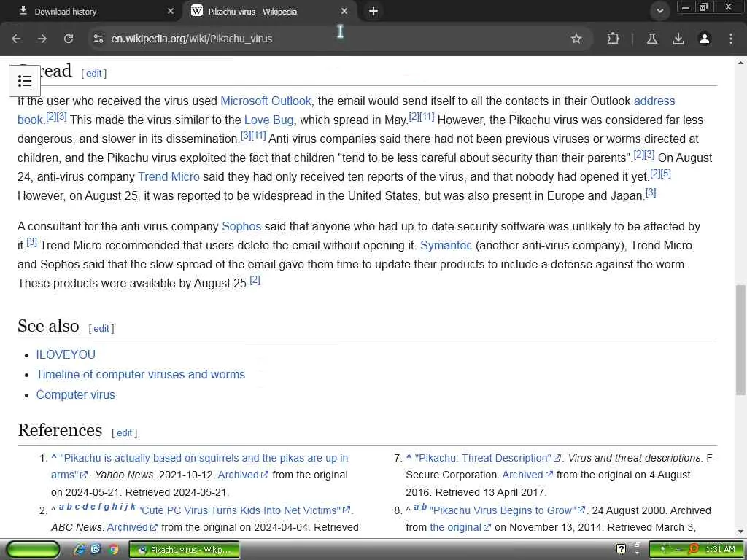The height and width of the screenshot is (560, 747).
Task: Click footnote [2] after "August 25"
Action: click(x=255, y=280)
